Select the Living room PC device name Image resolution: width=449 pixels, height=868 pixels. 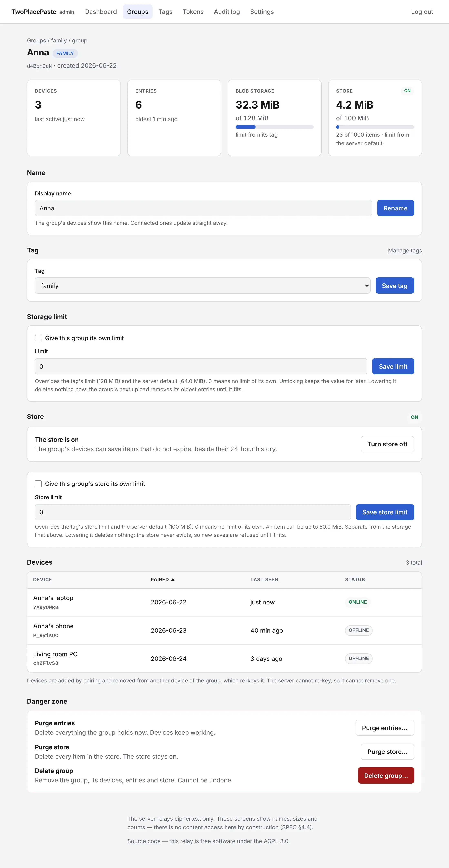click(x=55, y=654)
